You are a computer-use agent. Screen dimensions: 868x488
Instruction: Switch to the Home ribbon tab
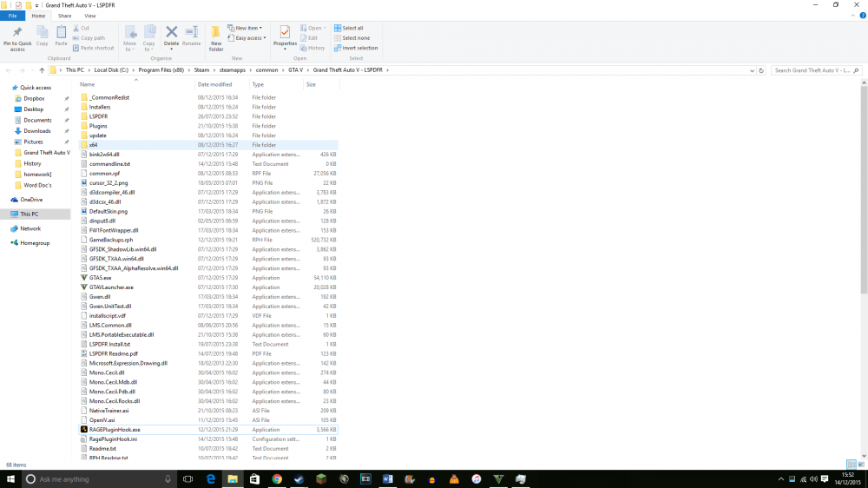tap(38, 16)
